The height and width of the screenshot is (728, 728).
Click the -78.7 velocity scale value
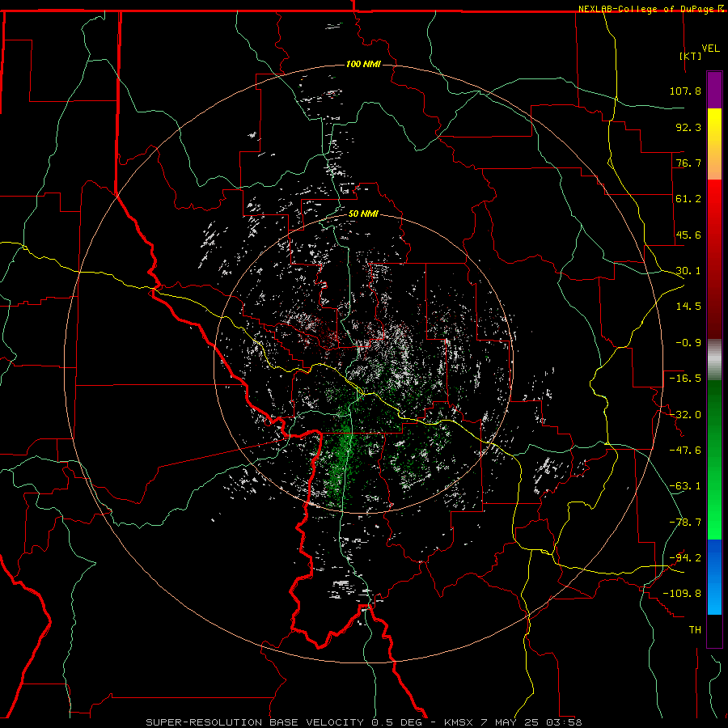point(685,523)
